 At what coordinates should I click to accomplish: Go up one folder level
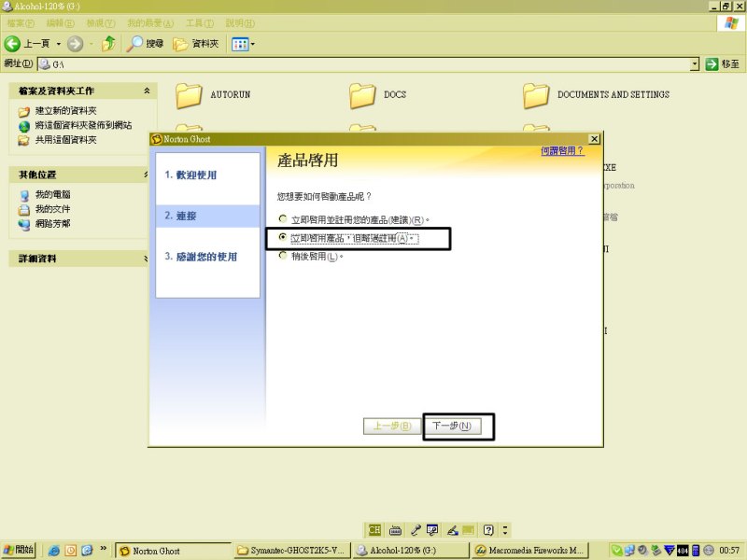(x=108, y=44)
